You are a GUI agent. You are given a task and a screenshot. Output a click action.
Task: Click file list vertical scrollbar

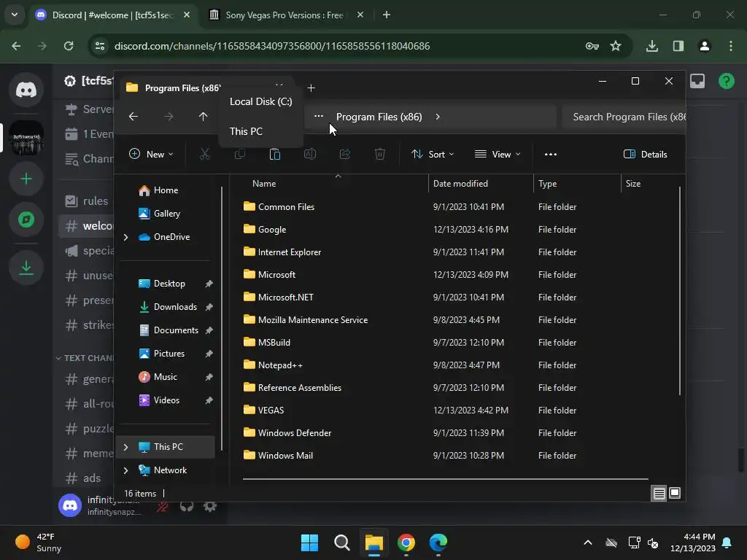tap(679, 290)
